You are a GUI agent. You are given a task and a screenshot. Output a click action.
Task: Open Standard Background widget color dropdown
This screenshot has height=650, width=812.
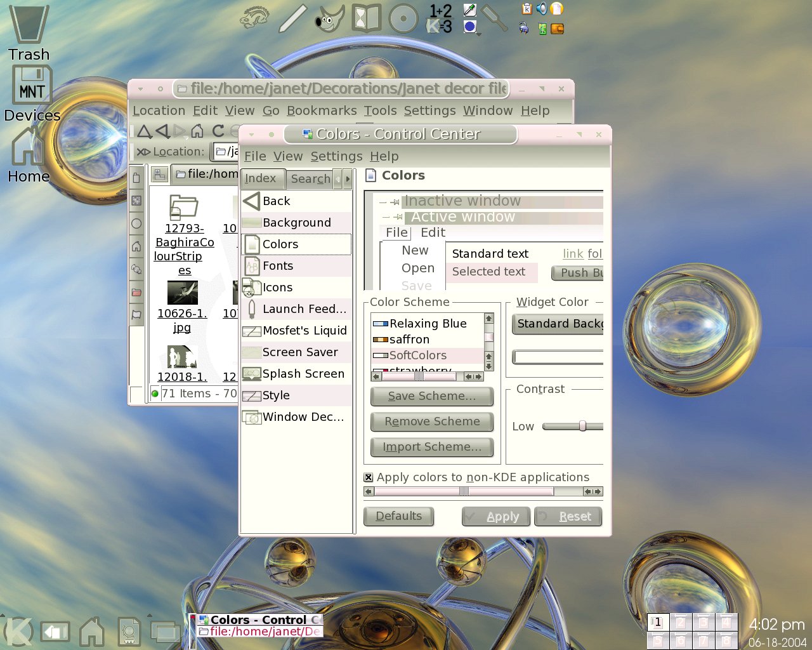(558, 324)
